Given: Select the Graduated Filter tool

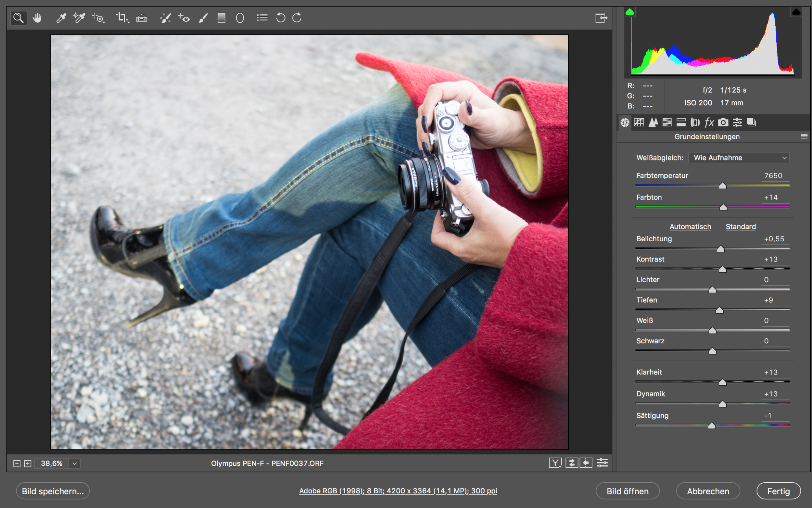Looking at the screenshot, I should 222,18.
